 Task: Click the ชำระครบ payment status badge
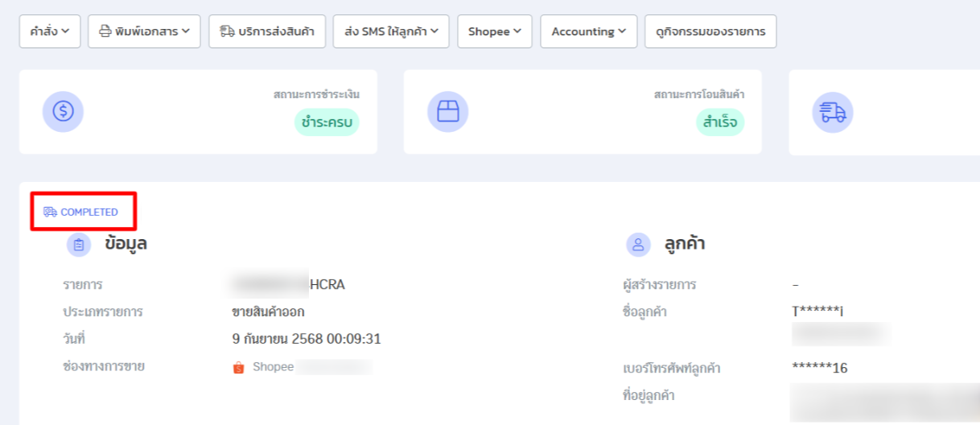coord(327,122)
